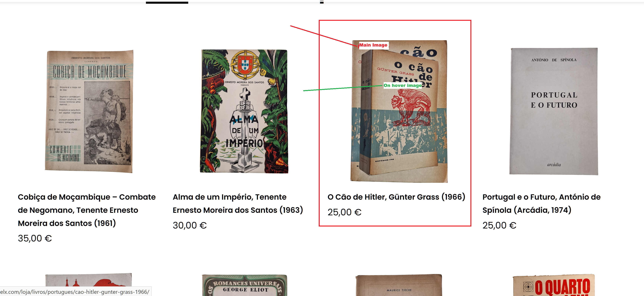This screenshot has width=644, height=296.
Task: Open the 'O Quarto' book thumbnail
Action: pos(554,285)
